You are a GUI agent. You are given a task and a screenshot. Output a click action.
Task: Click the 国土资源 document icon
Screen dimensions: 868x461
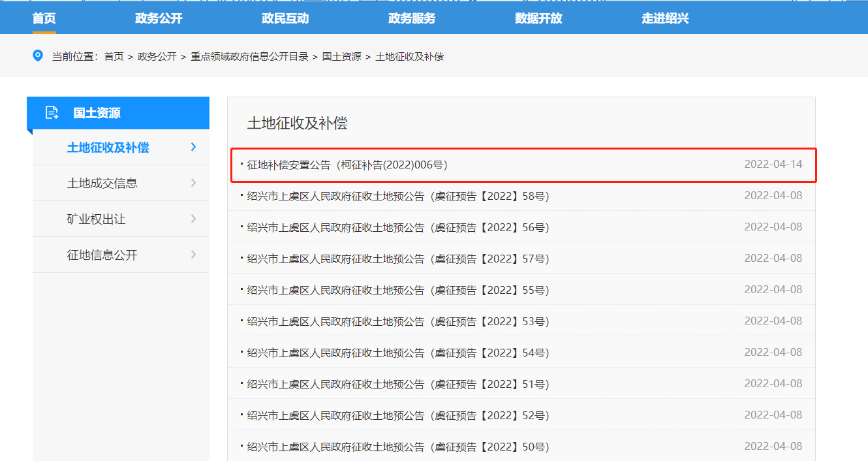pos(52,113)
